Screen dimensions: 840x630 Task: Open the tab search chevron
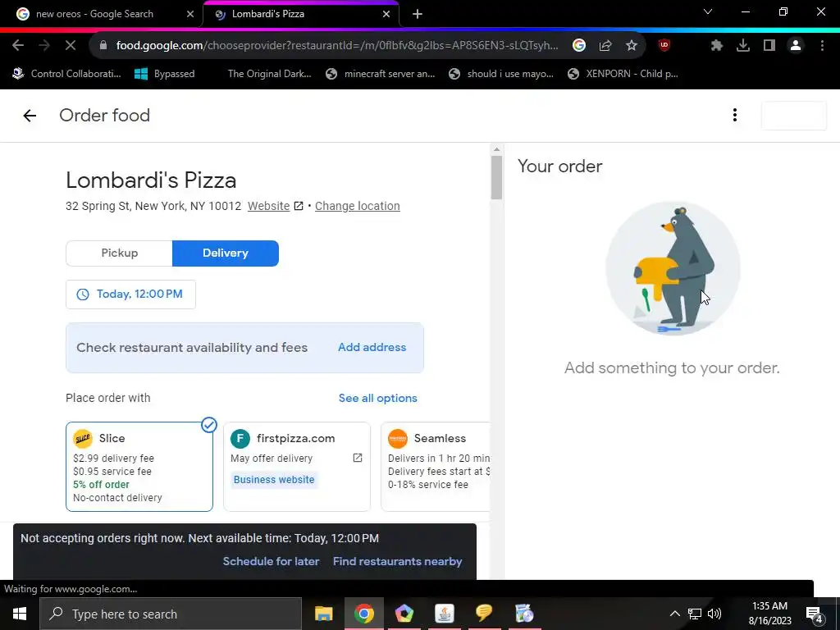click(708, 11)
